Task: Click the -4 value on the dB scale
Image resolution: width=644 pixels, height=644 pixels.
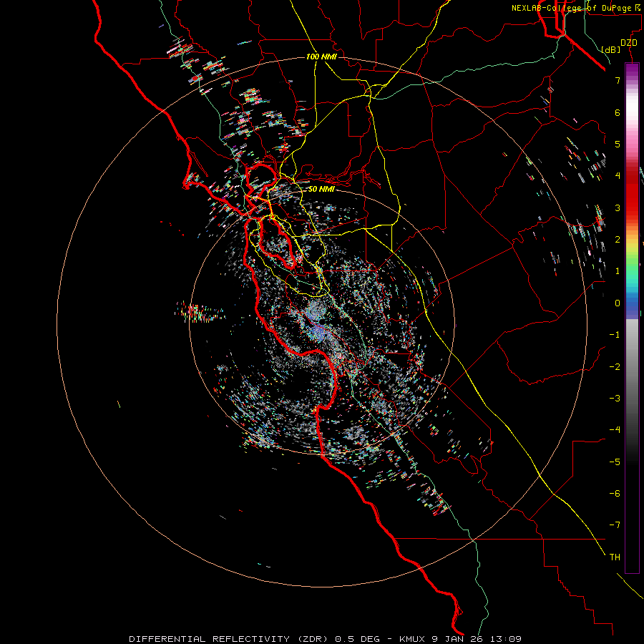Action: 615,430
